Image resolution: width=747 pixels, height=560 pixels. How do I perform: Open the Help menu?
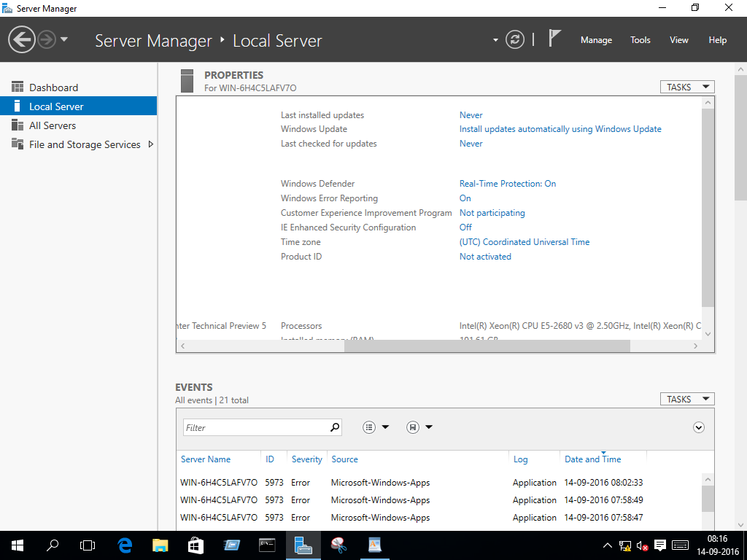coord(717,40)
